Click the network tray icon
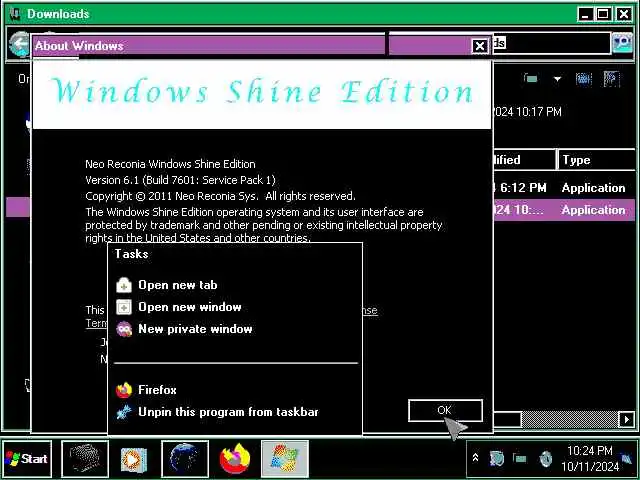Image resolution: width=640 pixels, height=480 pixels. (520, 459)
